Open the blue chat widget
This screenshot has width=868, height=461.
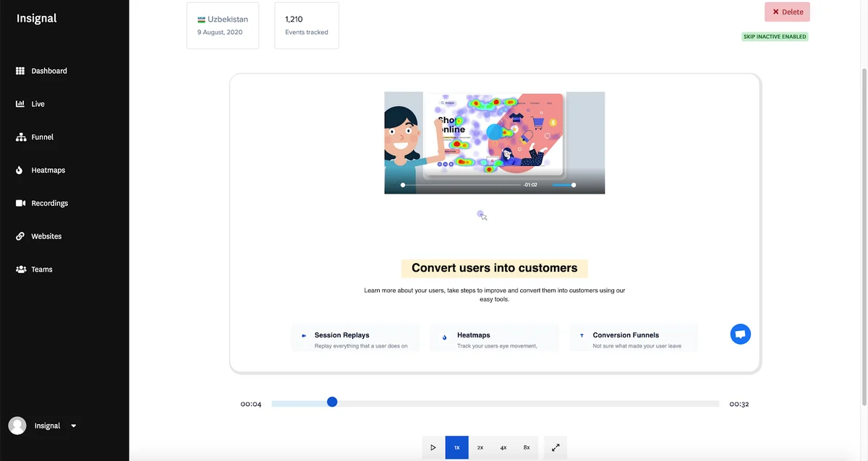[x=740, y=333]
